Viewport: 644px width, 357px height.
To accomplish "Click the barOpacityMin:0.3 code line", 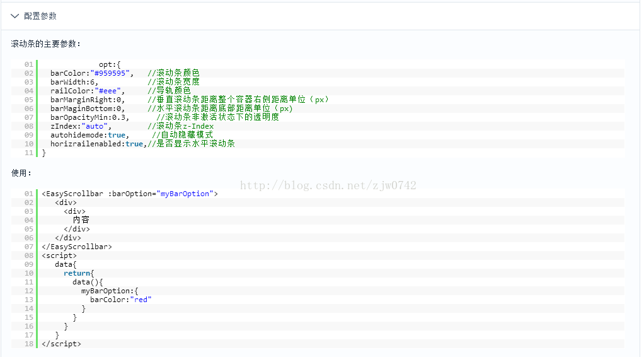I will (x=90, y=117).
